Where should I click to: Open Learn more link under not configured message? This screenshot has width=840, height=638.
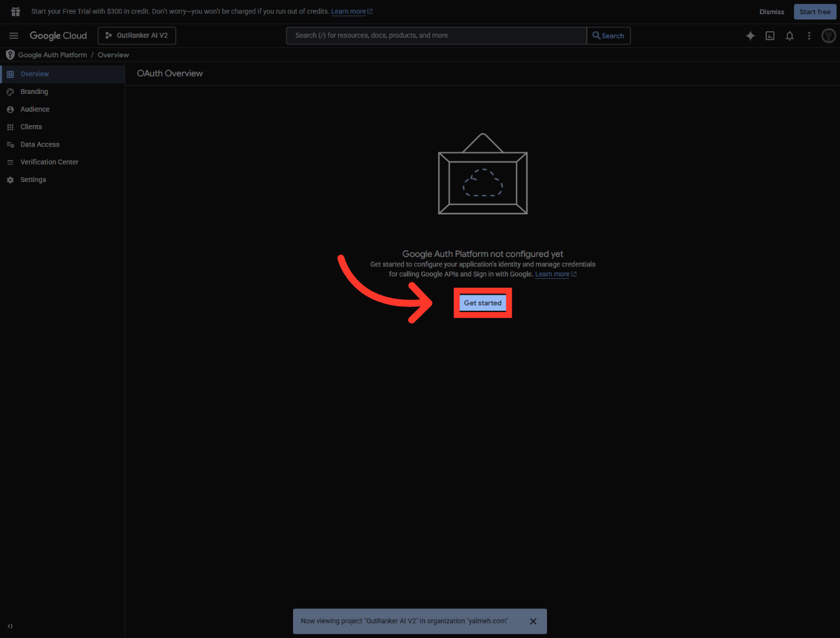tap(555, 274)
